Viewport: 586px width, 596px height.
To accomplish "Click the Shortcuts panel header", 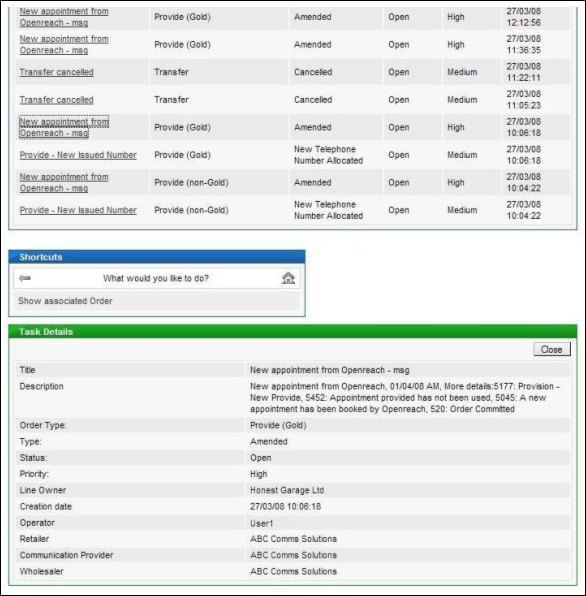I will point(157,257).
